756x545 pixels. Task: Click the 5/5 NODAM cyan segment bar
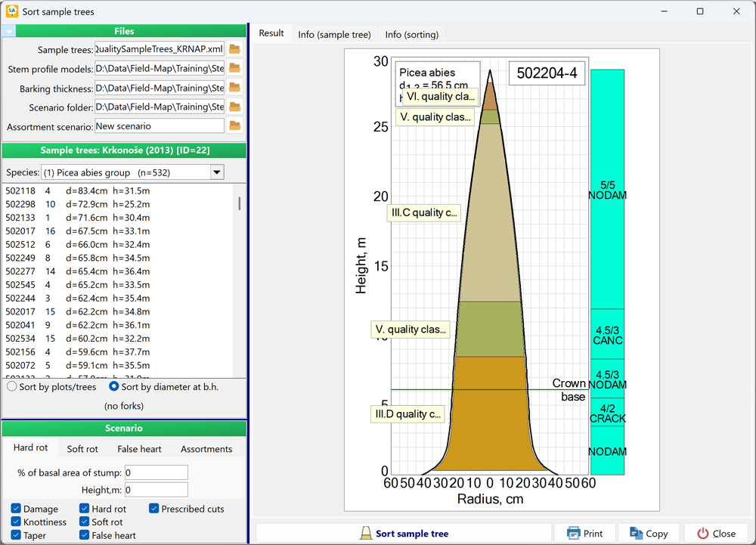[x=607, y=189]
